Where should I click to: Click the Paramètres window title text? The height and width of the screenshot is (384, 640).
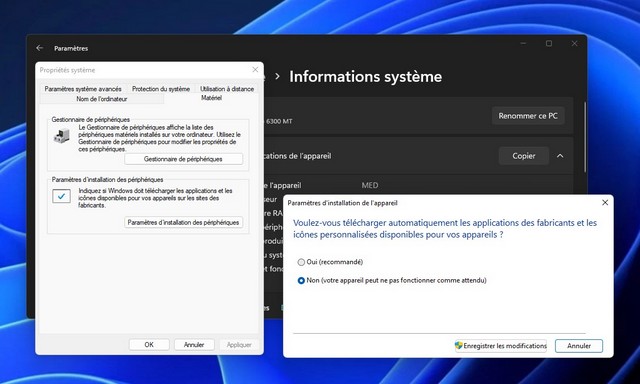(71, 48)
